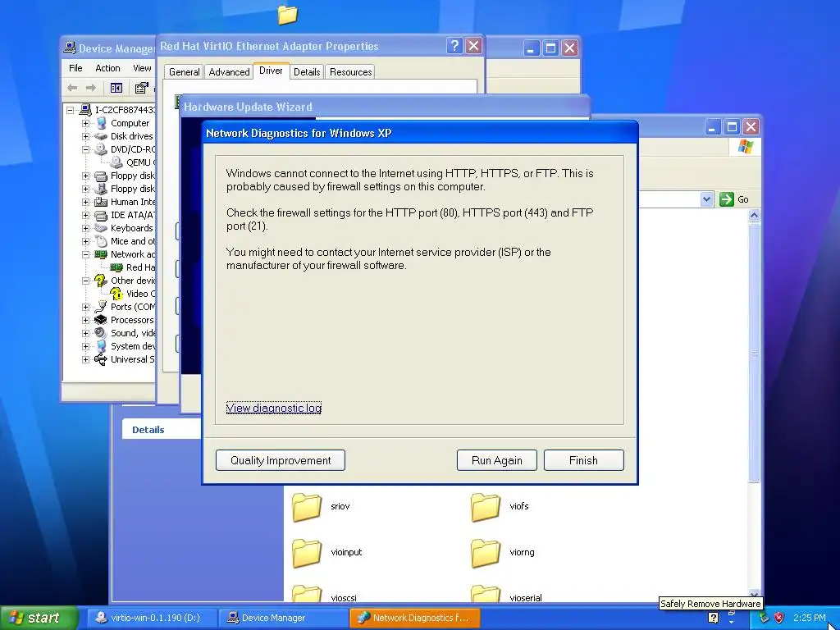Select the Driver tab in Adapter Properties
Image resolution: width=840 pixels, height=630 pixels.
[x=271, y=71]
